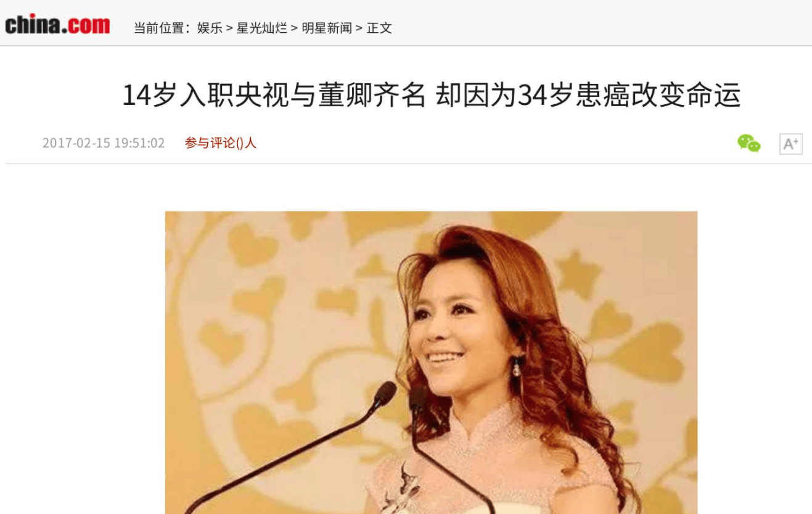This screenshot has height=514, width=812.
Task: Enlarge text with the A+ font icon
Action: tap(790, 144)
